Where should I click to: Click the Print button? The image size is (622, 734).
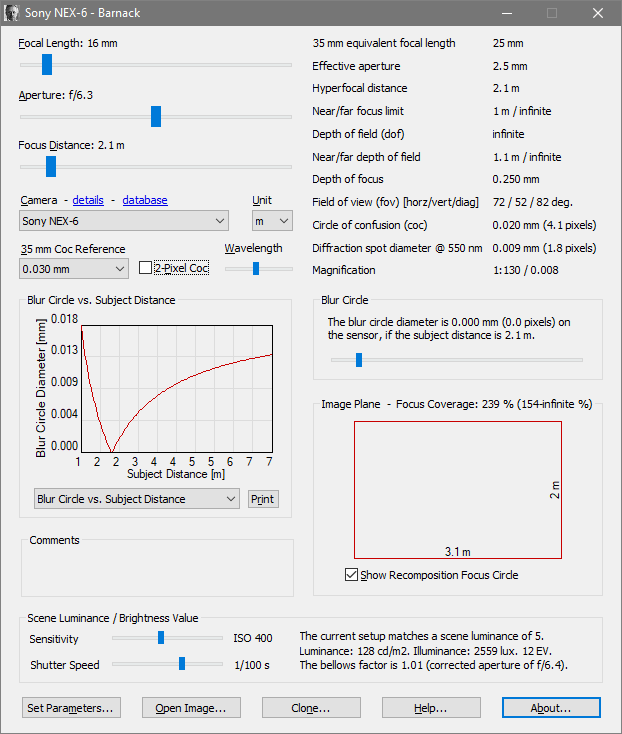[263, 499]
